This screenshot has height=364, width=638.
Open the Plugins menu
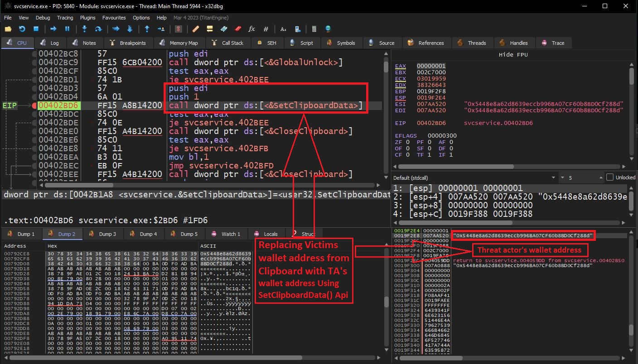pos(88,18)
